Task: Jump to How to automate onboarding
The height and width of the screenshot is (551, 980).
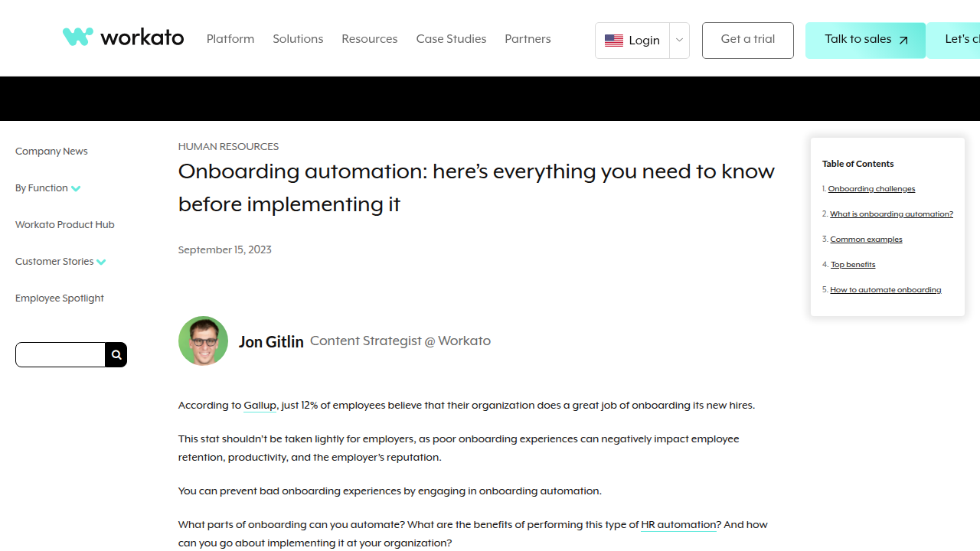Action: click(886, 290)
